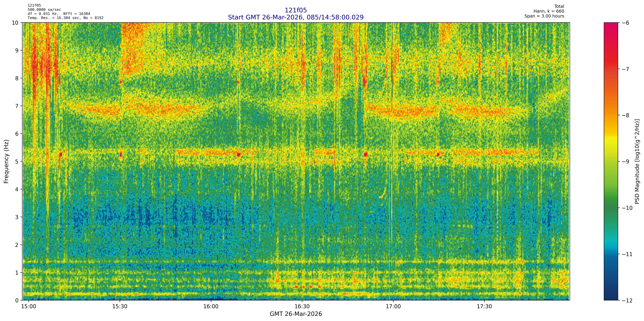Click the 'GMT 26-Mar-2026' x-axis label
Screen dimensions: 644x321
tap(296, 314)
